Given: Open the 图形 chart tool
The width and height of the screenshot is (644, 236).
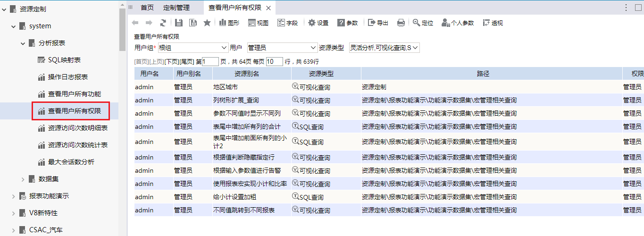Looking at the screenshot, I should (x=229, y=23).
